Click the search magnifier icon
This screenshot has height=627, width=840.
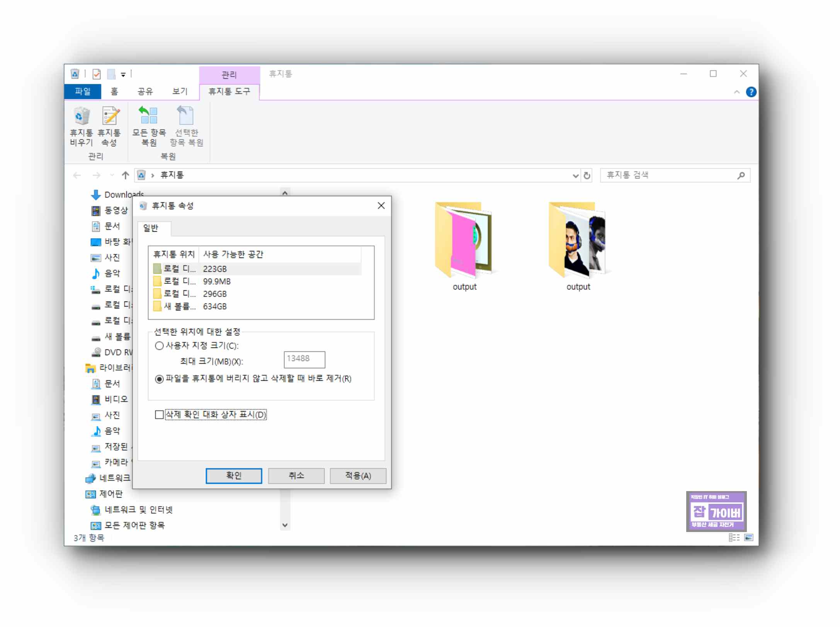point(741,176)
